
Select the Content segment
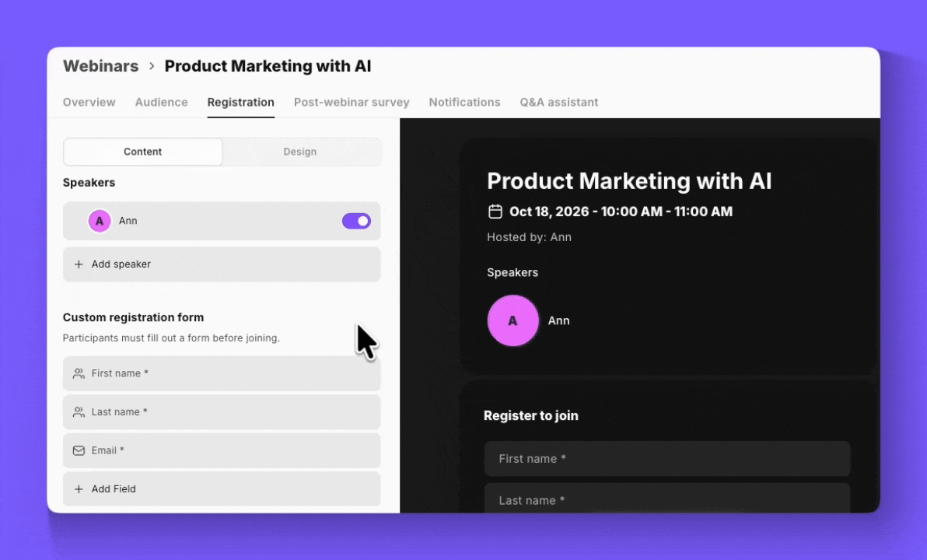pyautogui.click(x=142, y=152)
